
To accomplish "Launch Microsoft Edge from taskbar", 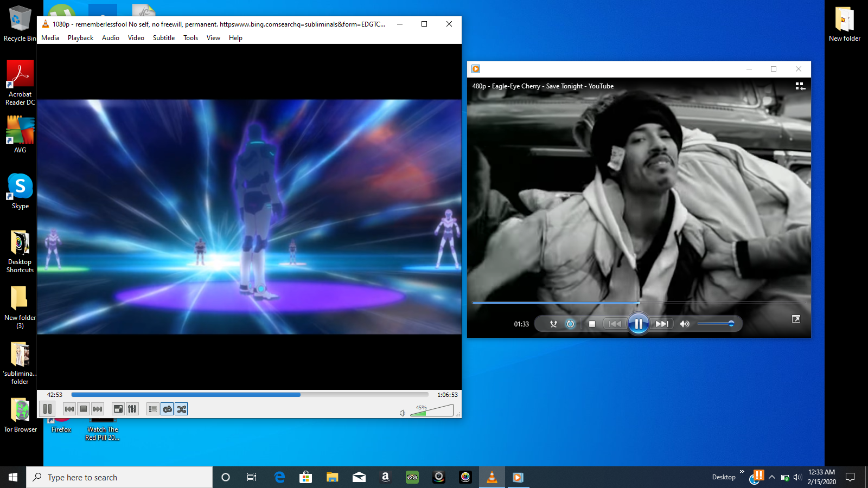I will pyautogui.click(x=279, y=477).
